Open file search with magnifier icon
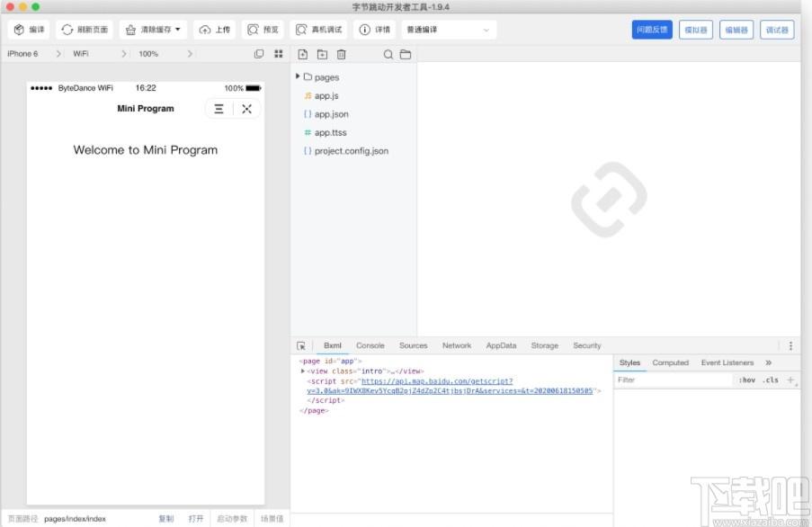The height and width of the screenshot is (527, 812). (388, 54)
